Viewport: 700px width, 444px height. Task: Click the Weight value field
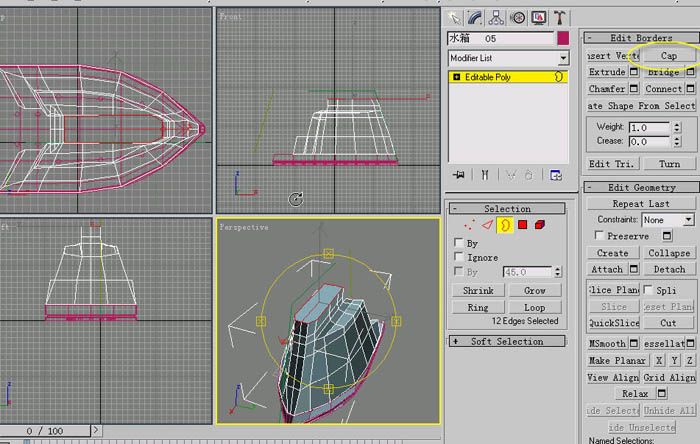click(649, 128)
